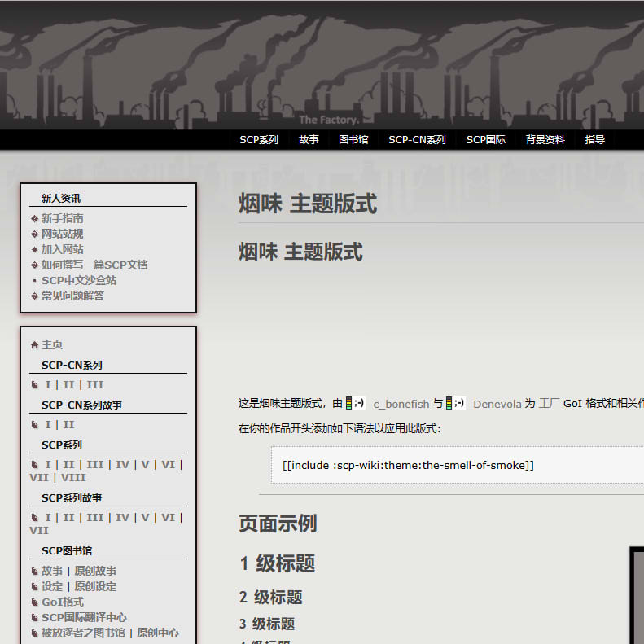Expand the 故事 menu in top bar
The width and height of the screenshot is (644, 644).
pyautogui.click(x=309, y=140)
